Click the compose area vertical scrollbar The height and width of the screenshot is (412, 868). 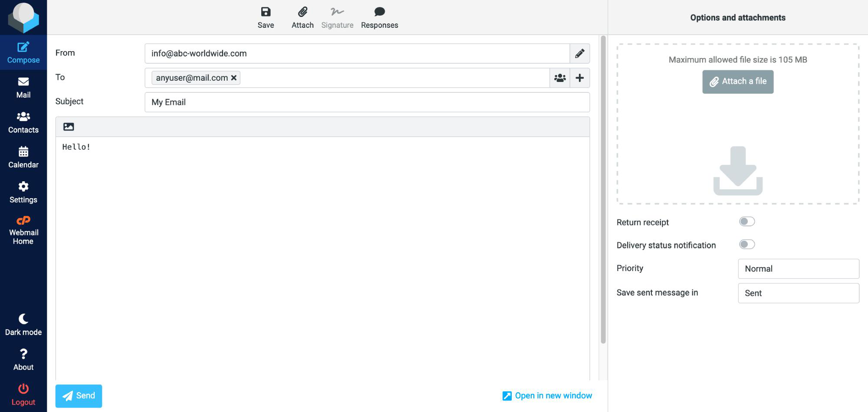point(603,190)
